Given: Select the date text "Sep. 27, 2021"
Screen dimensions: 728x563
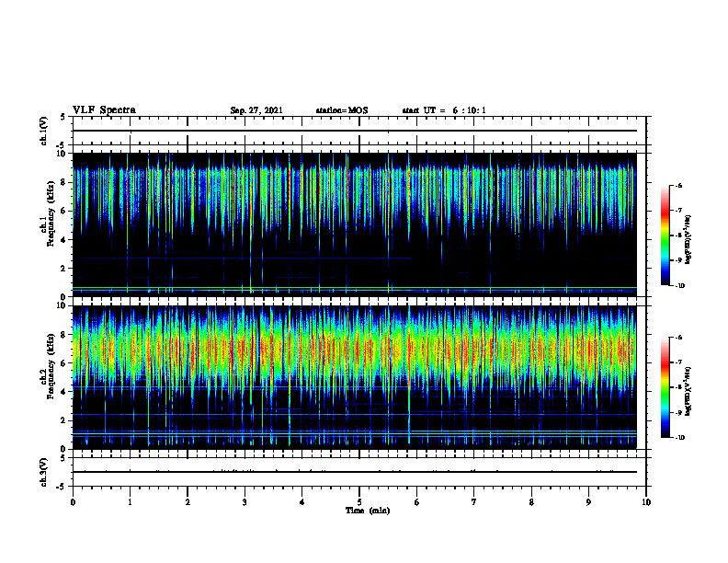Looking at the screenshot, I should click(x=256, y=110).
